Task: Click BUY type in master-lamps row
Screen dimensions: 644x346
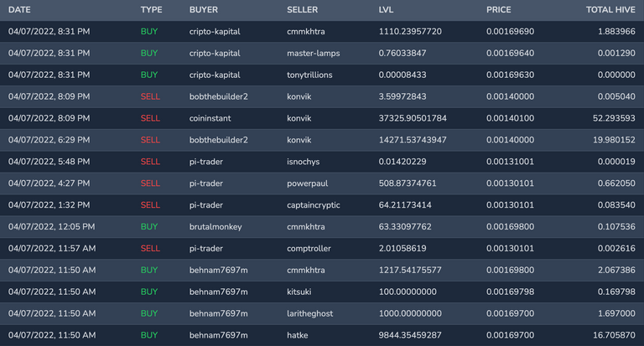Action: [x=149, y=54]
